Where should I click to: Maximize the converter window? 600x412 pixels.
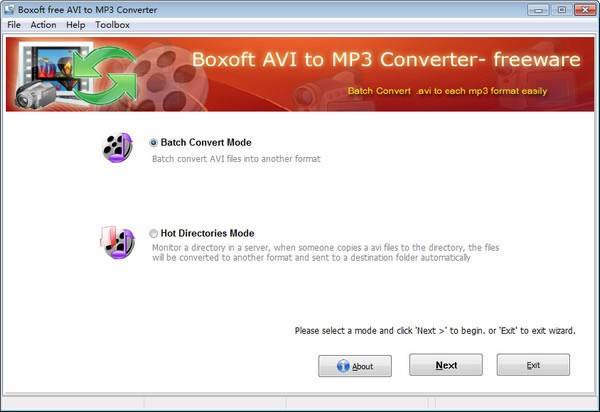[x=561, y=10]
